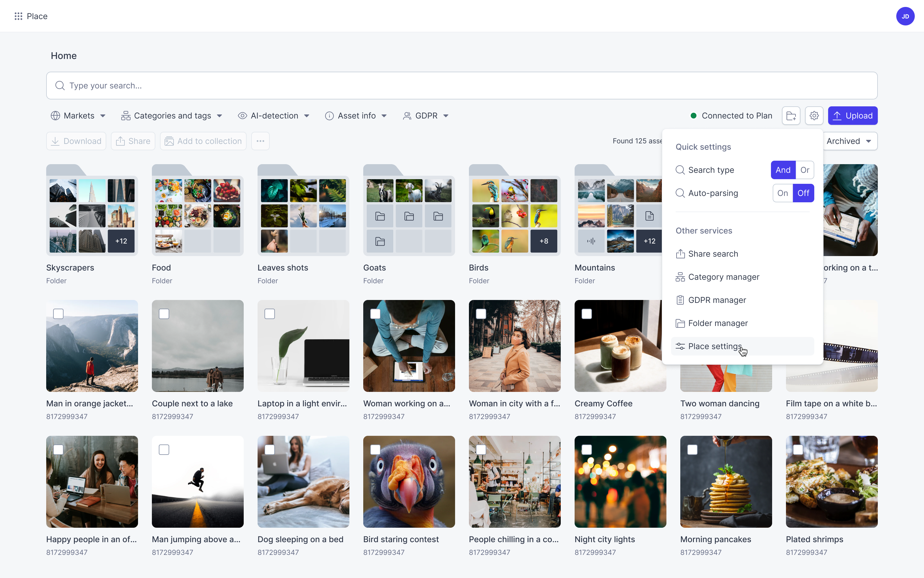Click the Search type magnifier icon
The image size is (924, 578).
click(x=680, y=170)
